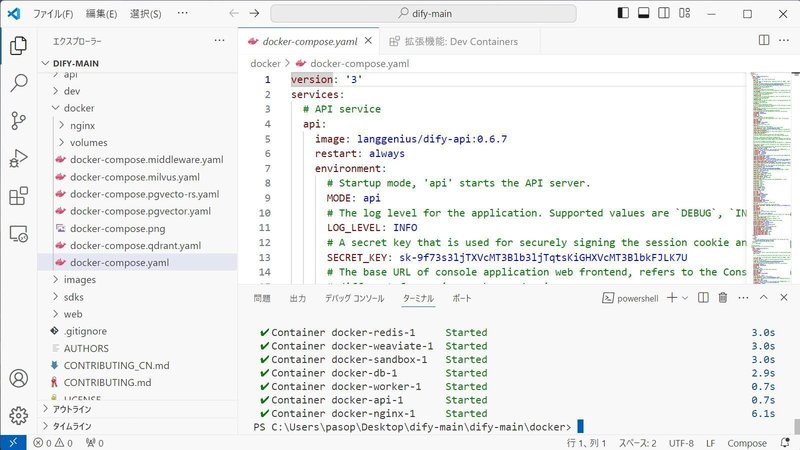Split the editor to the right
Viewport: 800px width, 450px height.
(764, 40)
